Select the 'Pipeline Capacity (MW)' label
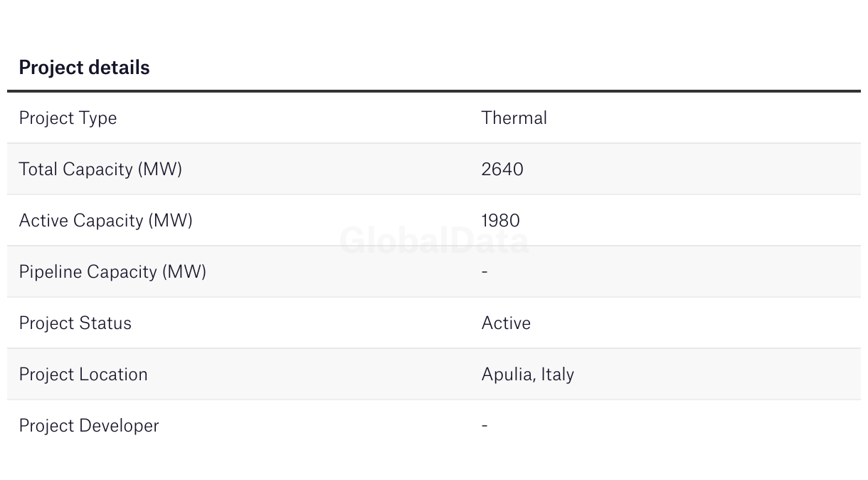The height and width of the screenshot is (480, 868). (112, 272)
